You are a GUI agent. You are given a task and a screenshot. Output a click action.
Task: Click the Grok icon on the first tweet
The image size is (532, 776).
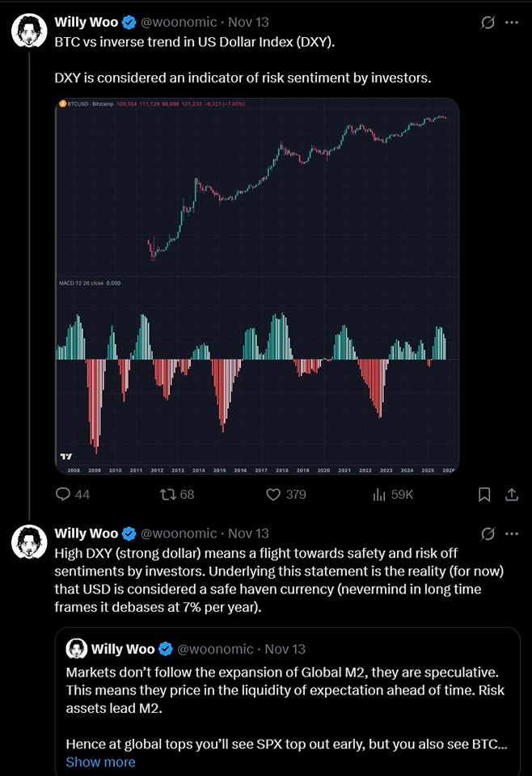[488, 23]
